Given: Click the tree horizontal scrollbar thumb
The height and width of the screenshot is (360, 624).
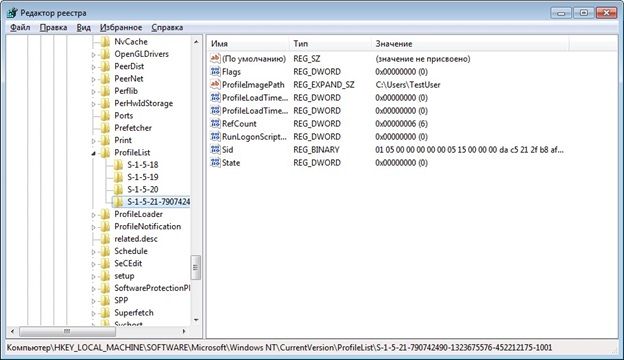Looking at the screenshot, I should [x=67, y=331].
